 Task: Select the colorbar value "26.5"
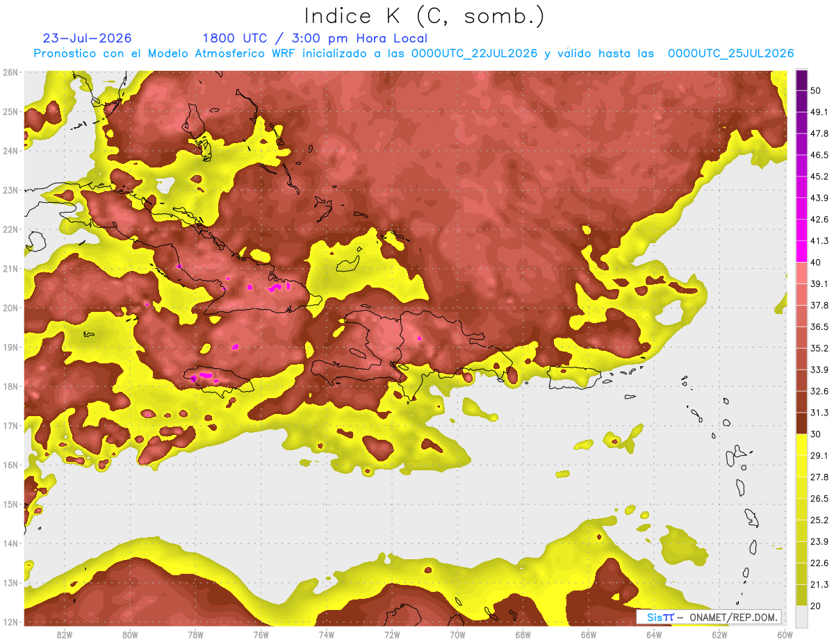coord(820,499)
